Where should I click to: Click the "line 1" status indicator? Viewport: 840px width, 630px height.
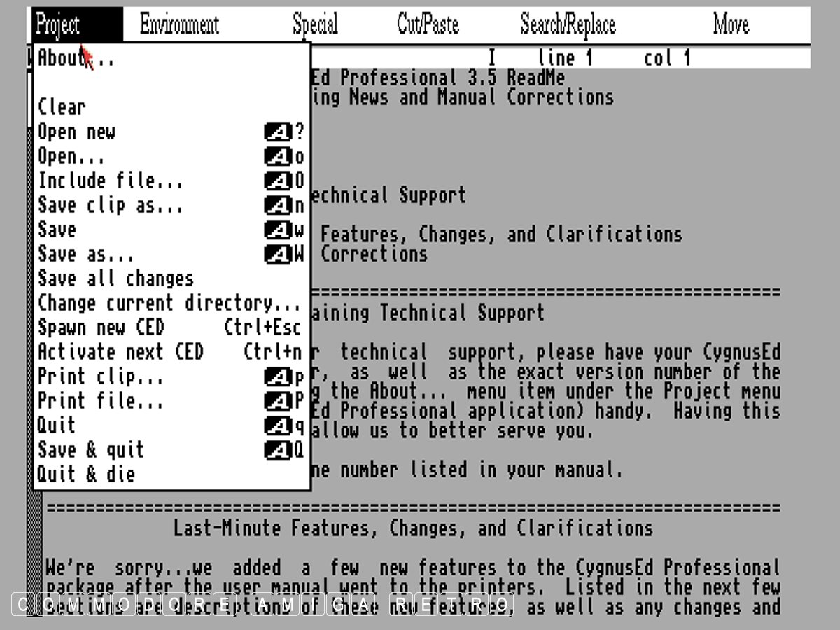click(566, 58)
